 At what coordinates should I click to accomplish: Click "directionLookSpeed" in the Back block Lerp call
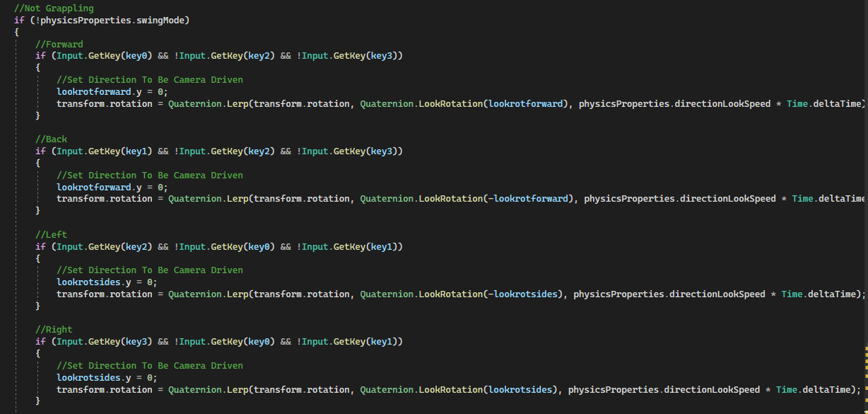[727, 199]
